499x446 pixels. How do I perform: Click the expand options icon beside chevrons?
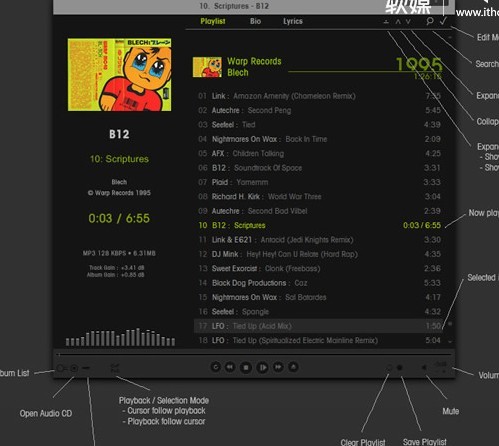386,22
